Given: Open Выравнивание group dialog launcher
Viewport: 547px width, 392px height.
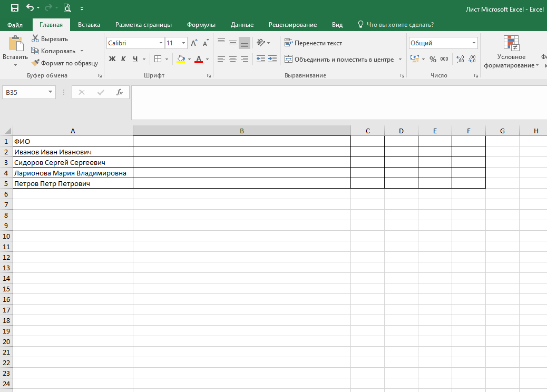Looking at the screenshot, I should [402, 76].
